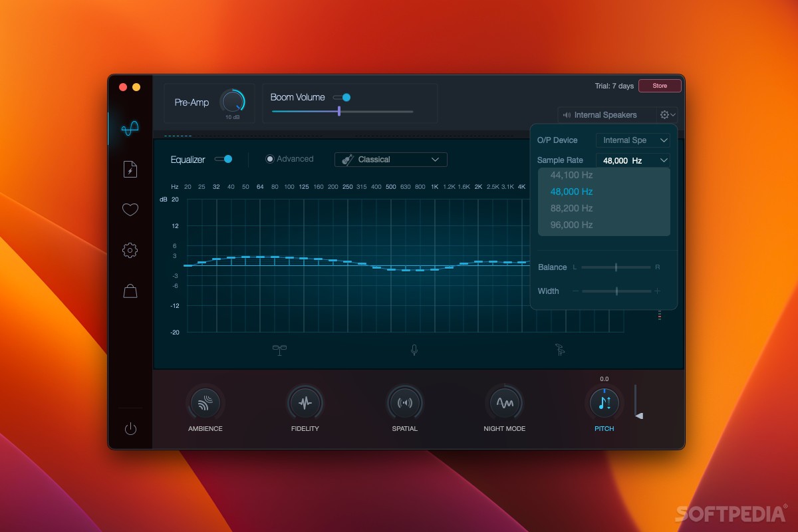Image resolution: width=798 pixels, height=532 pixels.
Task: Open the Apps Volume section in sidebar
Action: tap(129, 169)
